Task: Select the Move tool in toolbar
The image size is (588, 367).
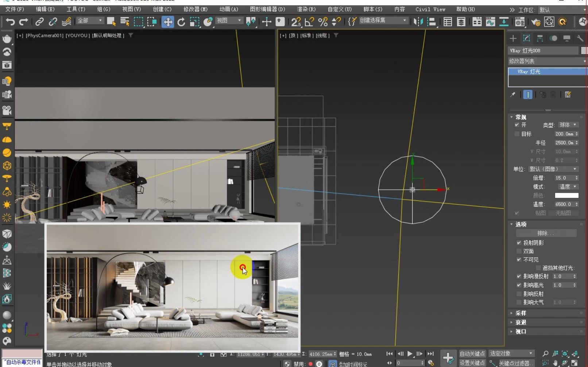Action: tap(168, 22)
